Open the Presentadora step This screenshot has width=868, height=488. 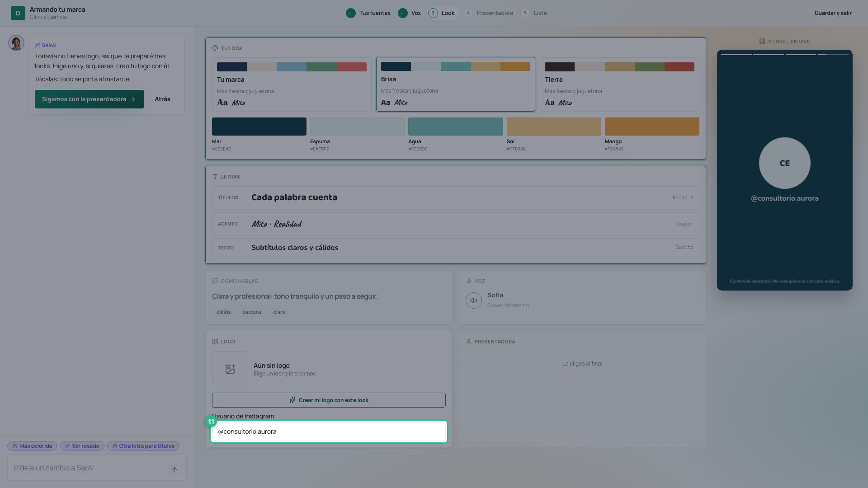click(489, 13)
